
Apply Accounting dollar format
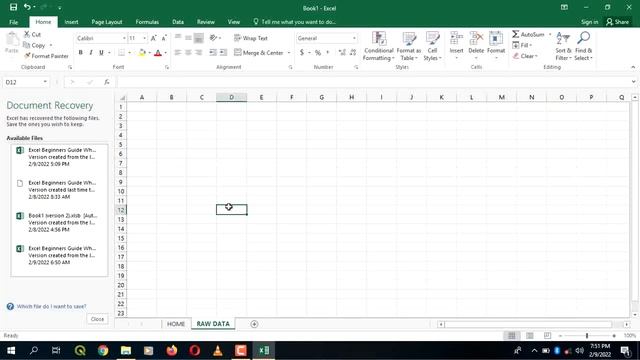click(x=302, y=53)
